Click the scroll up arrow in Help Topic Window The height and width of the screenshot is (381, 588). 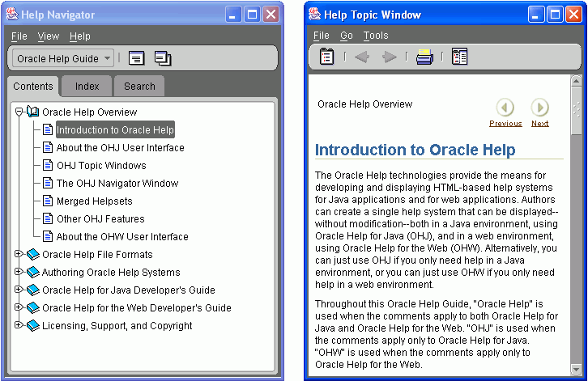(x=577, y=81)
